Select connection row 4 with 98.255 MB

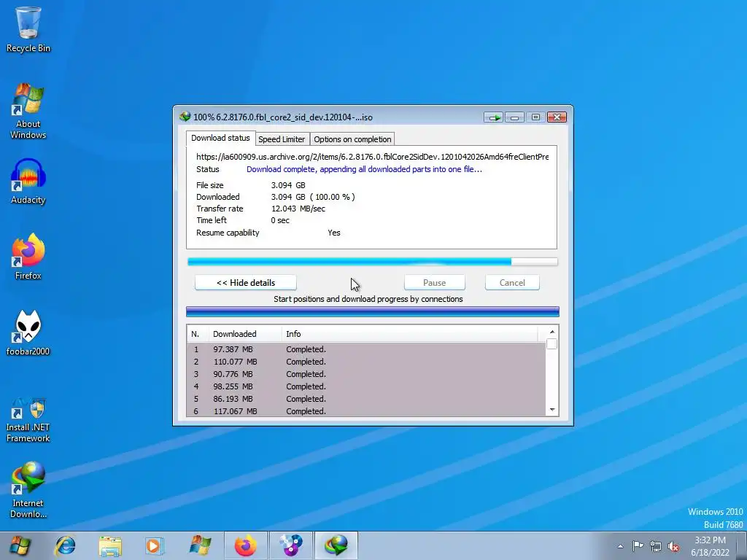pyautogui.click(x=366, y=386)
